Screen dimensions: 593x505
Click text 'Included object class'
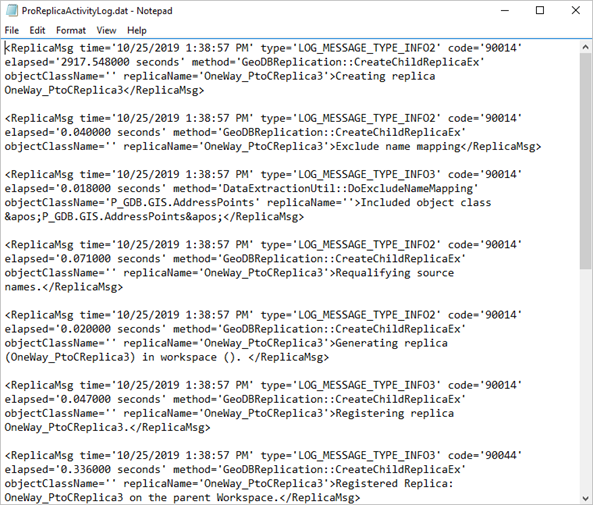coord(426,202)
